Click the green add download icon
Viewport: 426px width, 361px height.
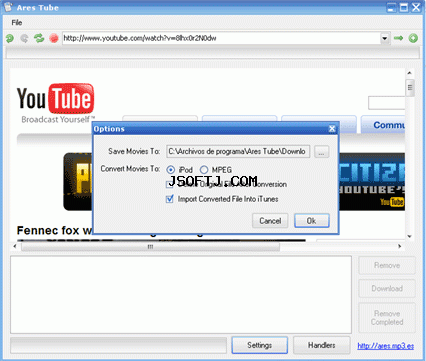pyautogui.click(x=413, y=38)
